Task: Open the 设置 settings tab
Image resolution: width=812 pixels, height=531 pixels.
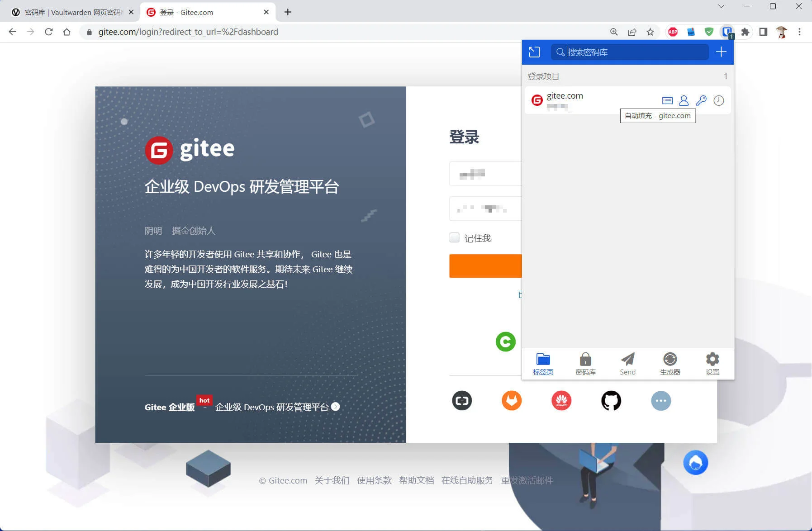Action: click(712, 364)
